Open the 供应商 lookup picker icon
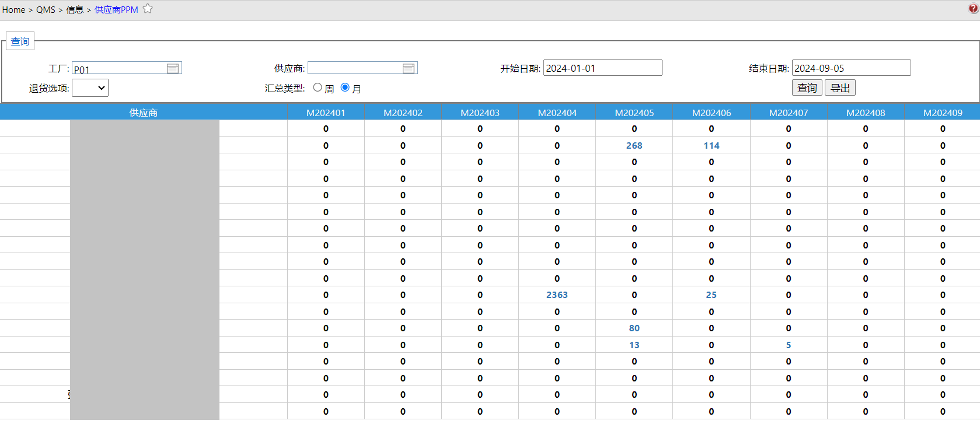Screen dimensions: 980x424 (x=409, y=68)
